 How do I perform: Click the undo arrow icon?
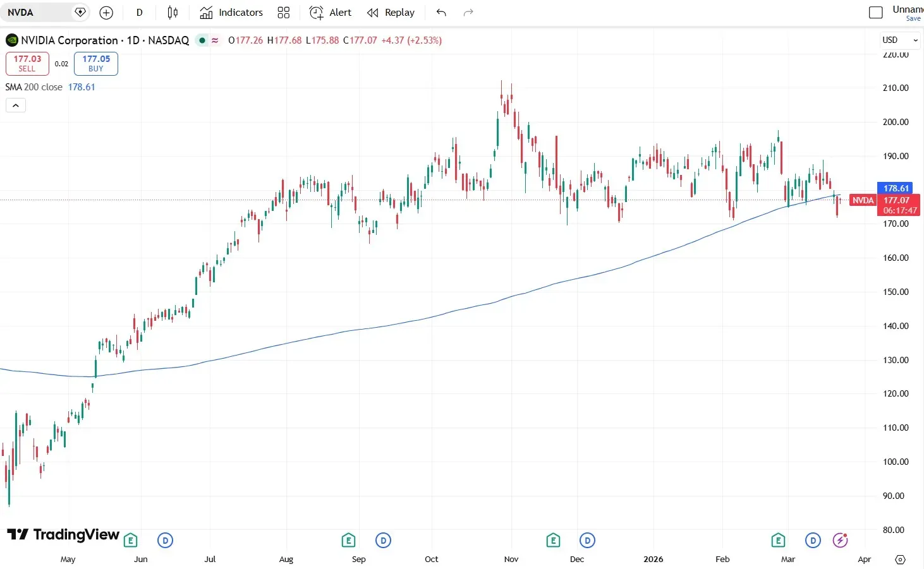click(x=441, y=12)
